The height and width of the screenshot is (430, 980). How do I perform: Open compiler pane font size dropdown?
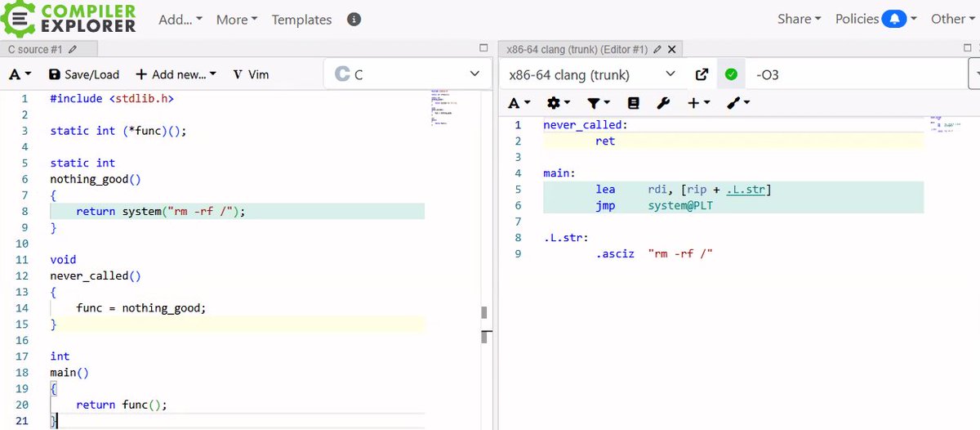(x=519, y=103)
